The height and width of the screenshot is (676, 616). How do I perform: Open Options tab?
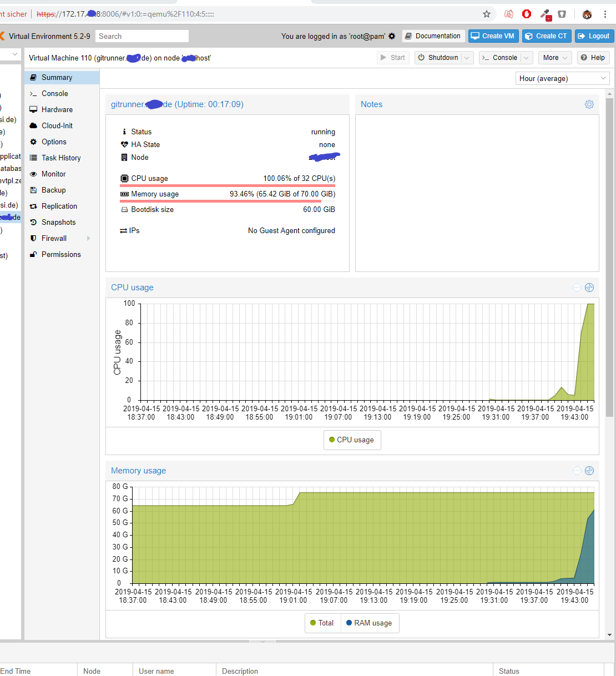pos(62,142)
